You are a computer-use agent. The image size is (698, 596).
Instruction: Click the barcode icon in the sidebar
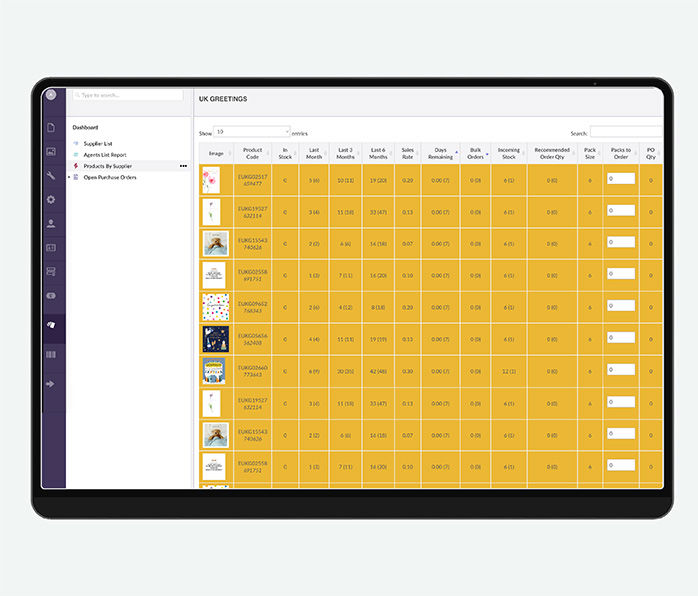click(x=51, y=354)
